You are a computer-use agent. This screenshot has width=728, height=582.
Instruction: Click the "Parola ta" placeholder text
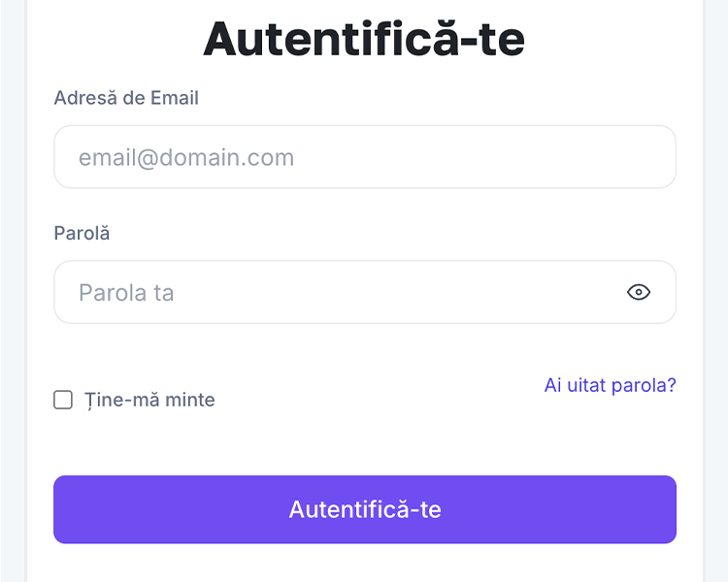(126, 292)
